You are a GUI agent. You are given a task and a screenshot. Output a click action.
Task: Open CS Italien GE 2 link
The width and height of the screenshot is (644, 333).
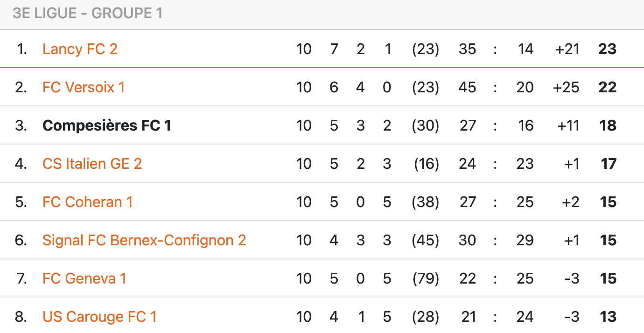pos(92,164)
